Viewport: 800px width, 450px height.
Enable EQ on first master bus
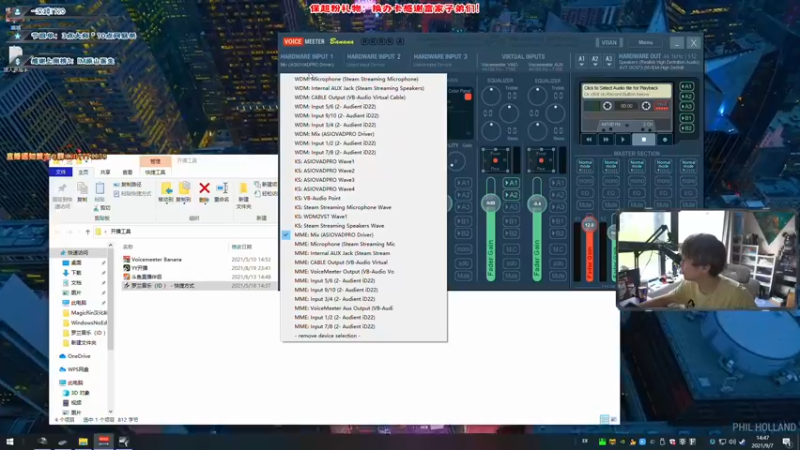[585, 193]
